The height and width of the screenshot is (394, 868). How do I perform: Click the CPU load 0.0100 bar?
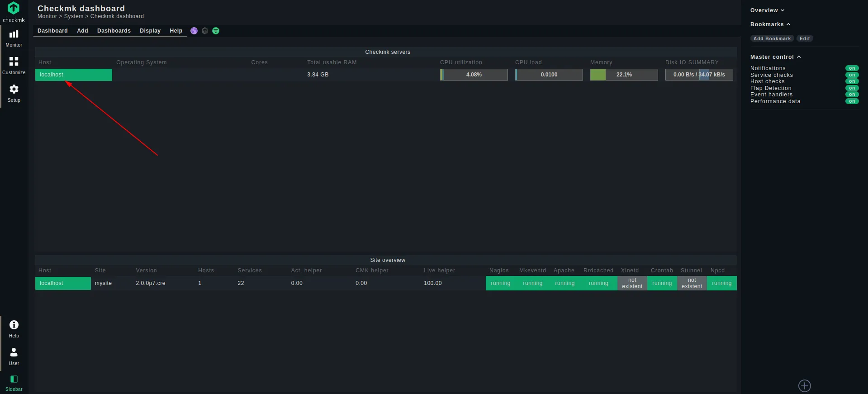coord(549,75)
